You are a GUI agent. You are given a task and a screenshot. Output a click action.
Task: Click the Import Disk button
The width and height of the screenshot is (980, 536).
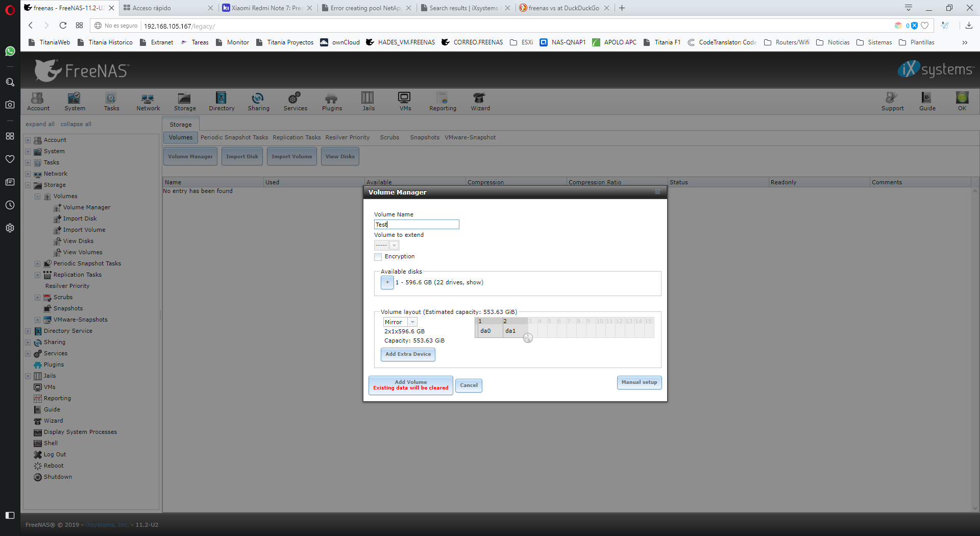coord(242,156)
